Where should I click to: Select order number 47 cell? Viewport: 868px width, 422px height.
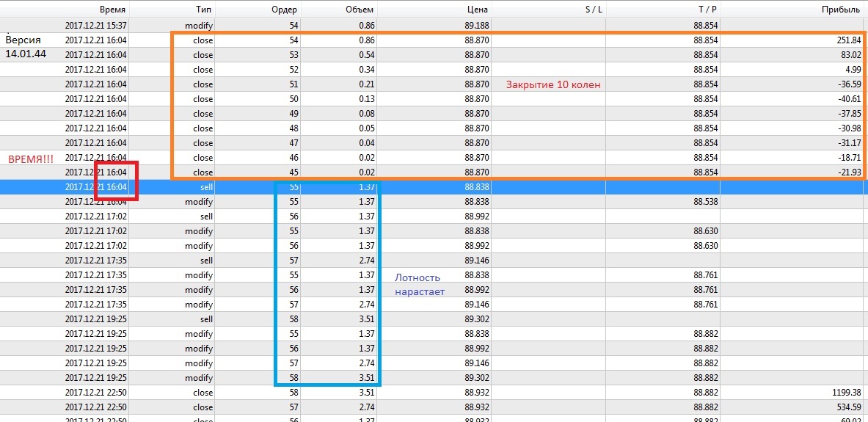294,143
